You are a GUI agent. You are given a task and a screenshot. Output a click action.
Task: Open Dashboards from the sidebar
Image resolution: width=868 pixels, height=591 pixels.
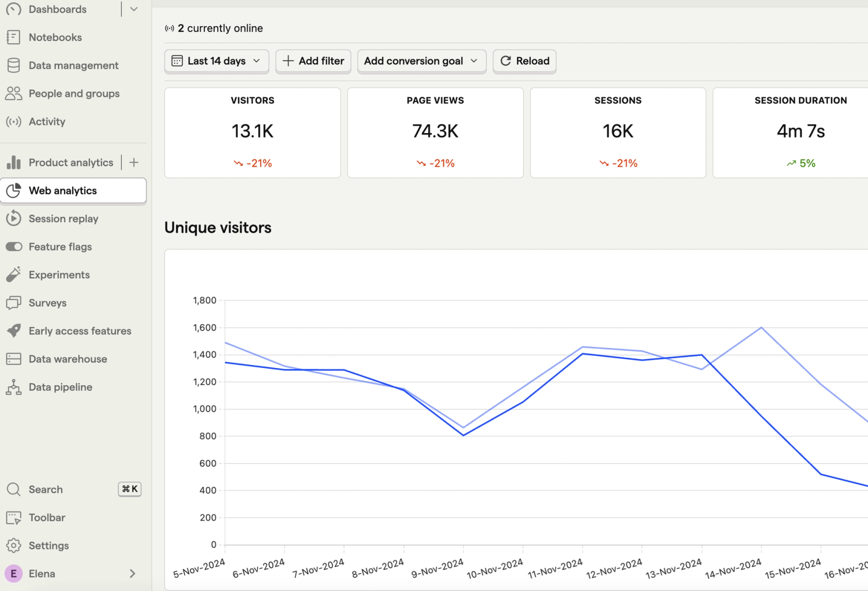(x=58, y=9)
